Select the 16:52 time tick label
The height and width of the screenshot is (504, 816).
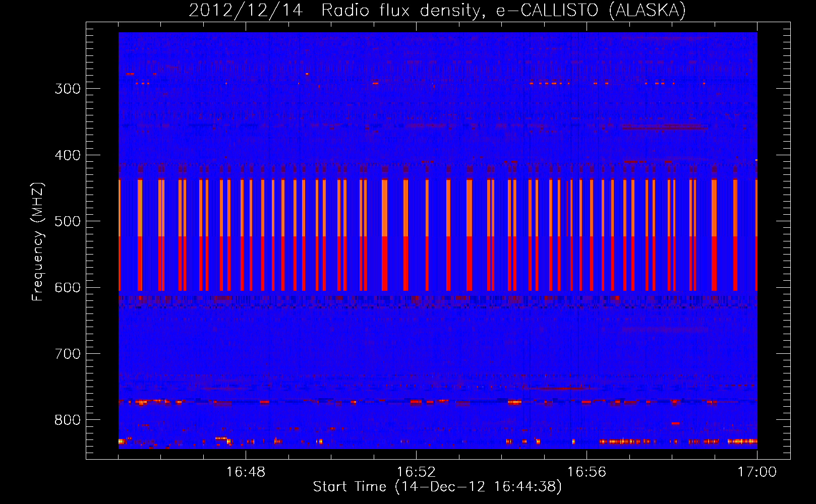(416, 472)
